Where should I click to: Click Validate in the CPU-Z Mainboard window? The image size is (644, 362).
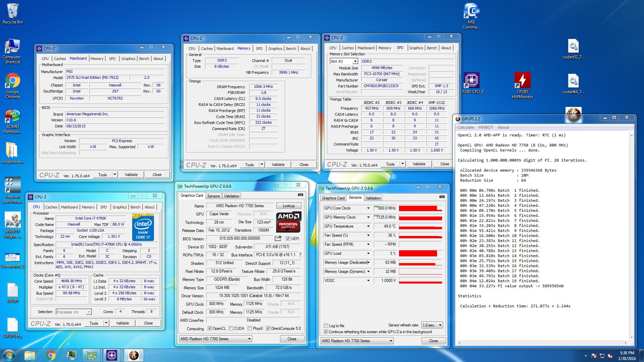click(x=131, y=175)
